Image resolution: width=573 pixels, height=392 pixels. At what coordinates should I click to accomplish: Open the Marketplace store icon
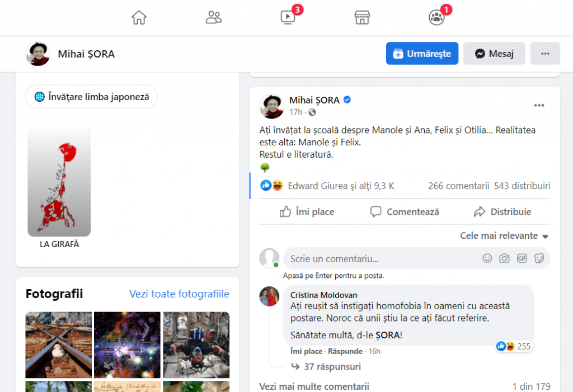pos(362,17)
